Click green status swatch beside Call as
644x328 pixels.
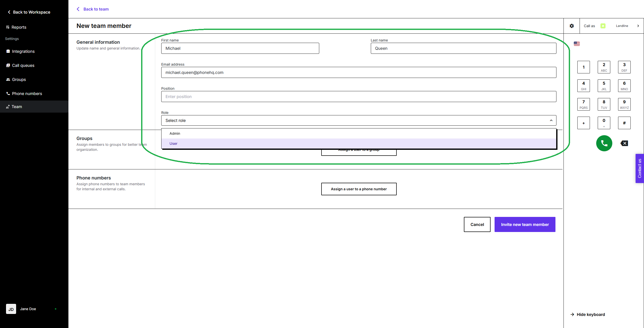click(x=603, y=26)
